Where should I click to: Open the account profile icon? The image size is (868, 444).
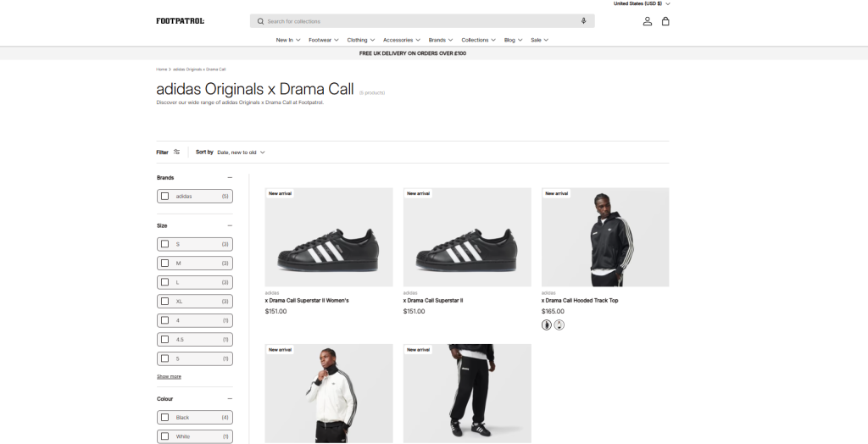[647, 21]
